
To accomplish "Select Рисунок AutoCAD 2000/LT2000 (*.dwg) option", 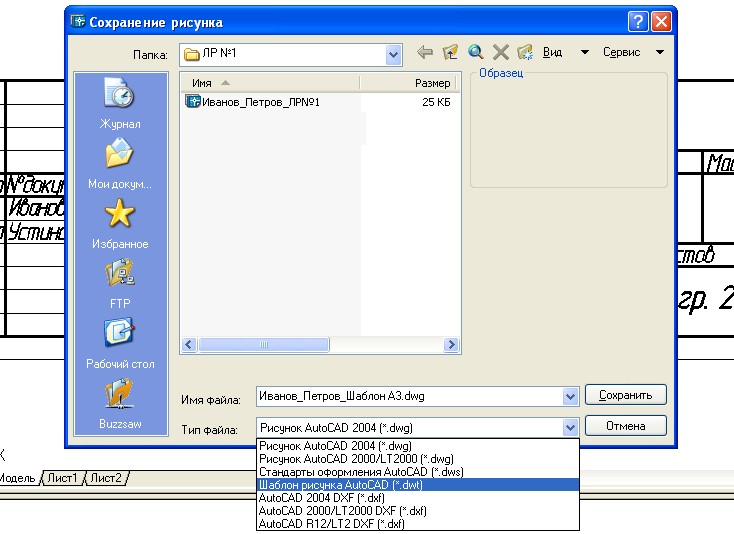I will (418, 459).
